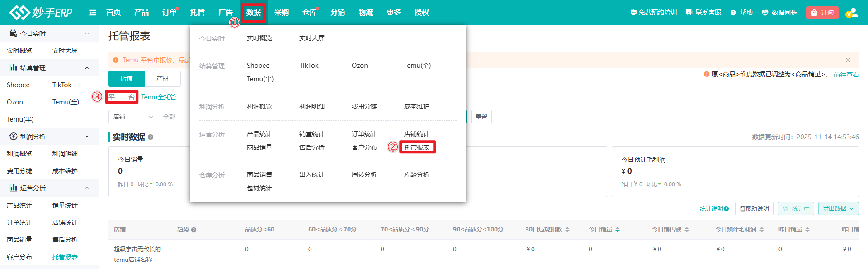Select 托管报表 in dropdown menu

417,147
